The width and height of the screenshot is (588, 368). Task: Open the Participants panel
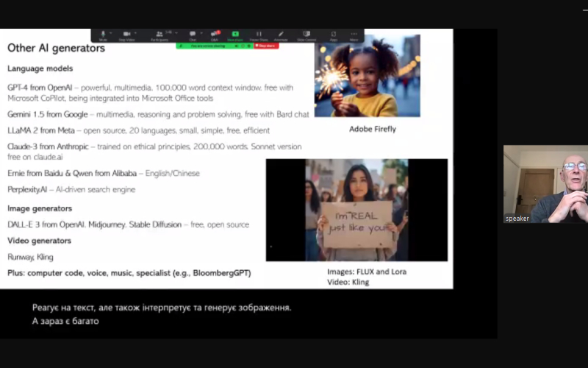pyautogui.click(x=159, y=35)
